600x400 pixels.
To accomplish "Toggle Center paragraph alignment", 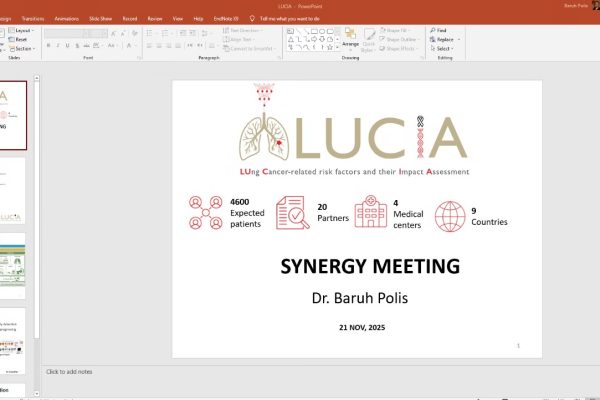I will (159, 46).
